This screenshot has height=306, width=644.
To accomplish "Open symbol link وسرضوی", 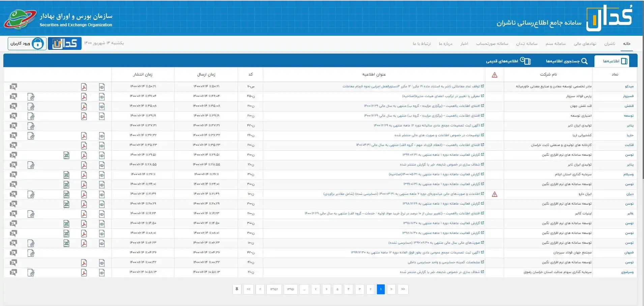I will point(627,272).
